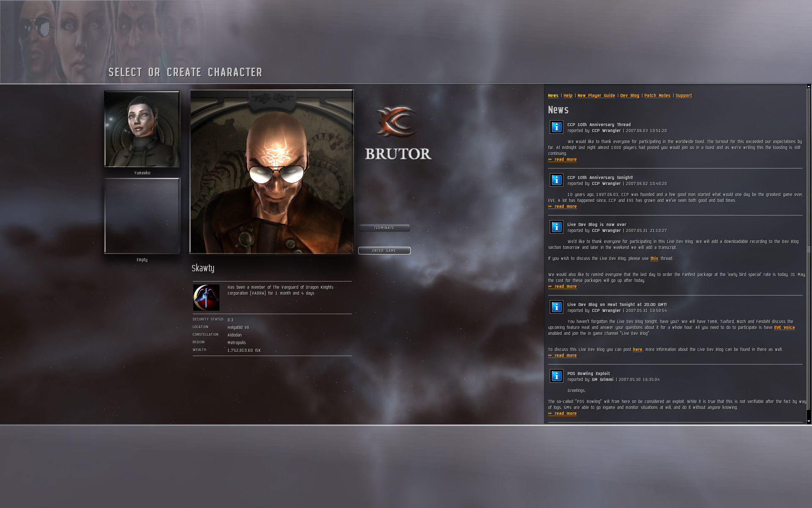Open the EVE Voice hyperlink
The width and height of the screenshot is (812, 508).
coord(784,328)
